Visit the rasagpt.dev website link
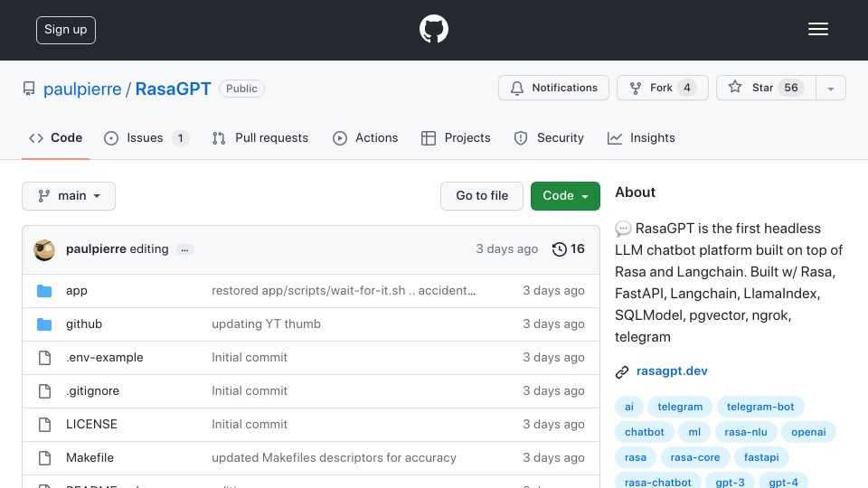Viewport: 868px width, 488px height. click(672, 371)
